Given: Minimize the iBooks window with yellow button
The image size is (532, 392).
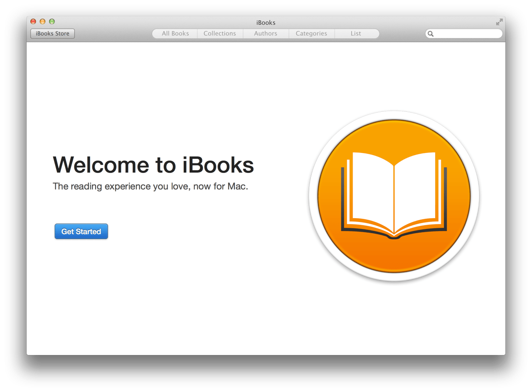Looking at the screenshot, I should tap(42, 22).
